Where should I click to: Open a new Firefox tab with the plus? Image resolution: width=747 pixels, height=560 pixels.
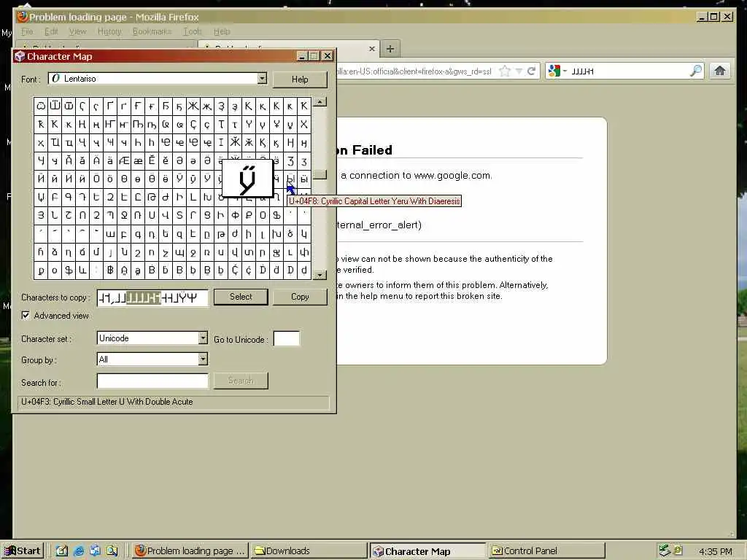(390, 49)
